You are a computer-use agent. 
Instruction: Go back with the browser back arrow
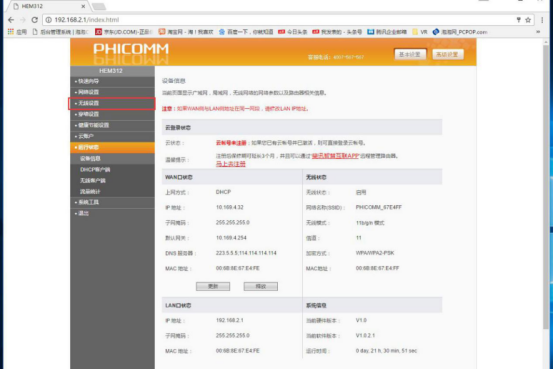click(x=11, y=20)
